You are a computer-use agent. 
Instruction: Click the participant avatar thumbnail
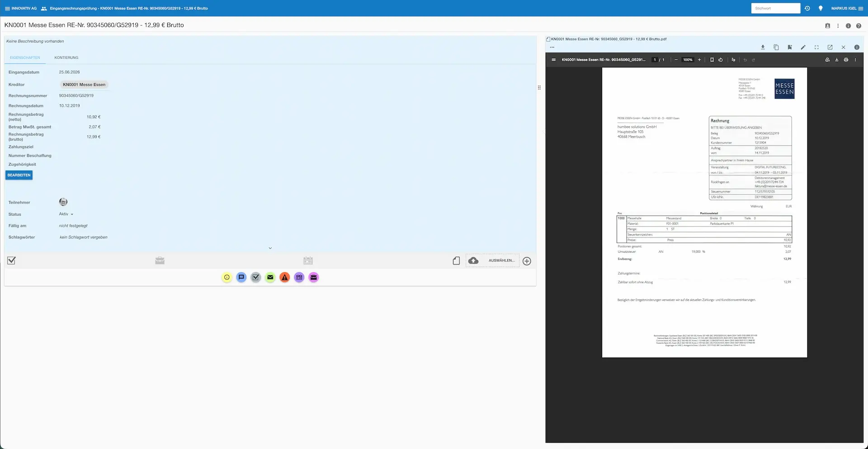point(63,202)
